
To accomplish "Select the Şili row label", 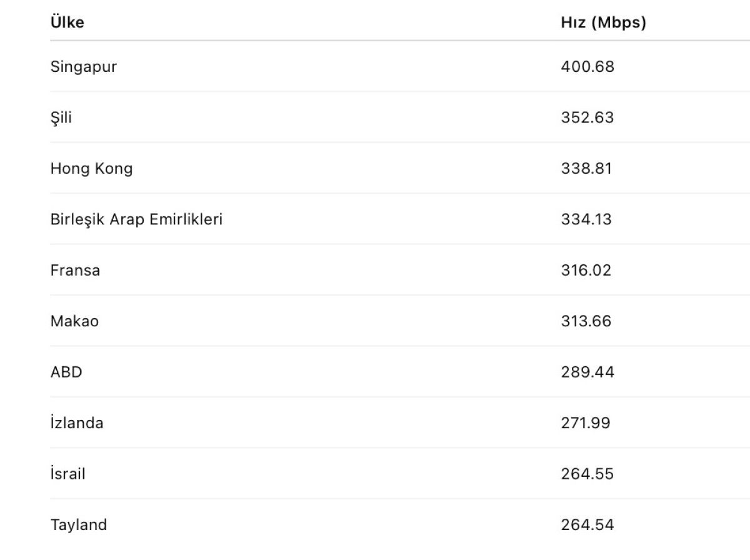I will tap(61, 118).
